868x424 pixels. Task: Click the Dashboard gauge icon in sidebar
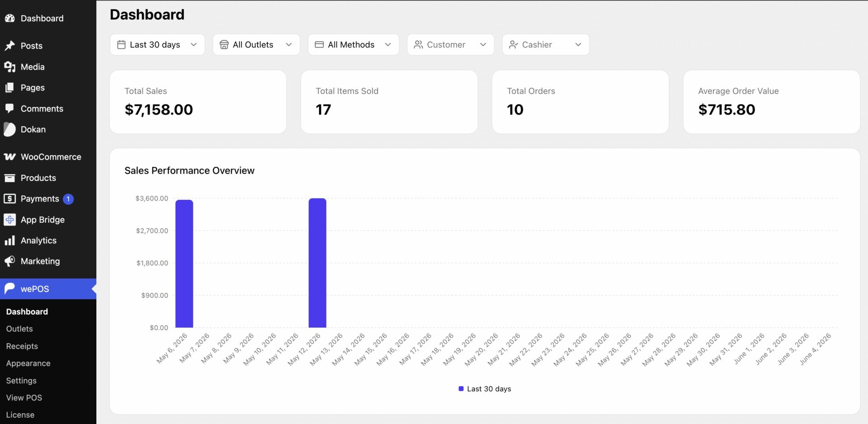[x=9, y=19]
